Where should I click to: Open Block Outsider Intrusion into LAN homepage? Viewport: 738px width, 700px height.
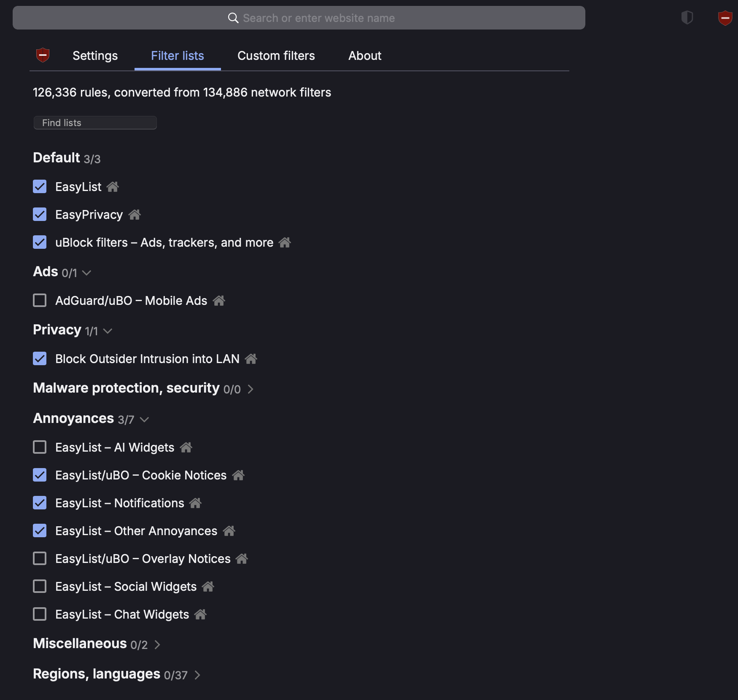(251, 359)
